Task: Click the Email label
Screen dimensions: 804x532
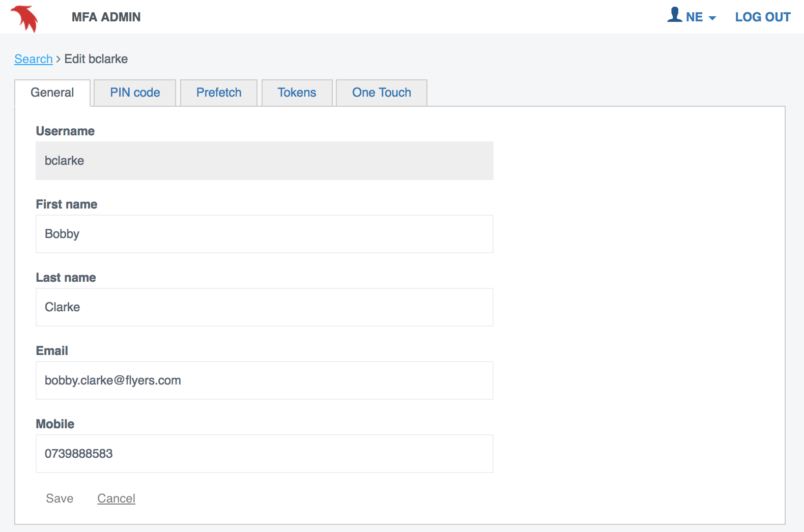Action: [x=52, y=351]
